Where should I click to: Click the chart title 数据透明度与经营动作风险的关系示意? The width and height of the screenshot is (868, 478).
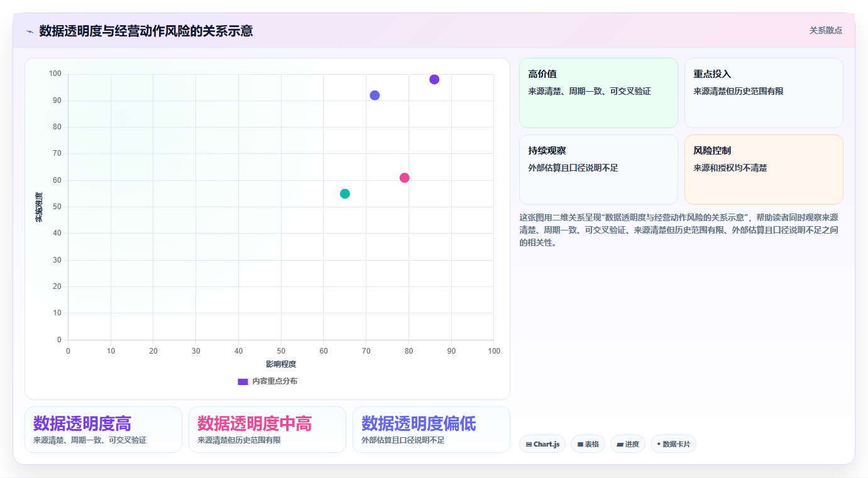146,31
